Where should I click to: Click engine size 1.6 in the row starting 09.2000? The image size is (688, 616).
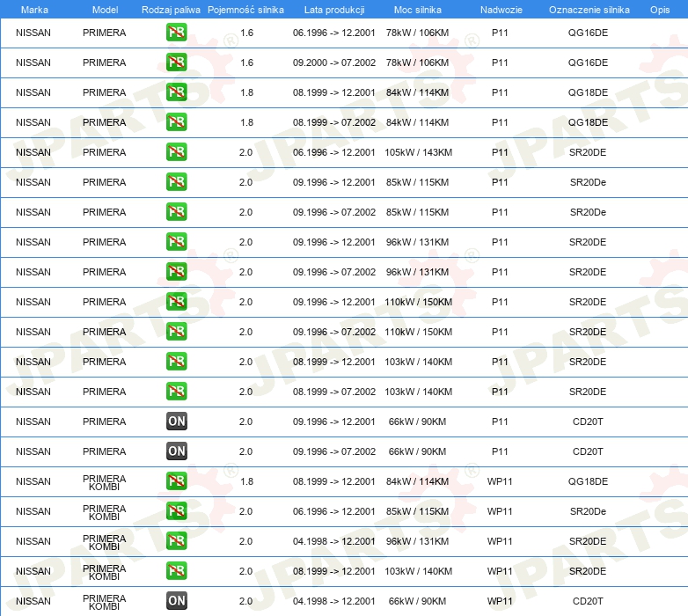tap(246, 62)
